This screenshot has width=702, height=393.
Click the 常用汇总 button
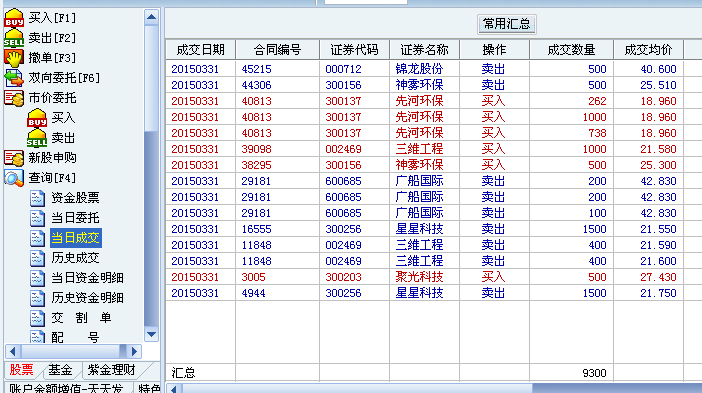tap(507, 24)
